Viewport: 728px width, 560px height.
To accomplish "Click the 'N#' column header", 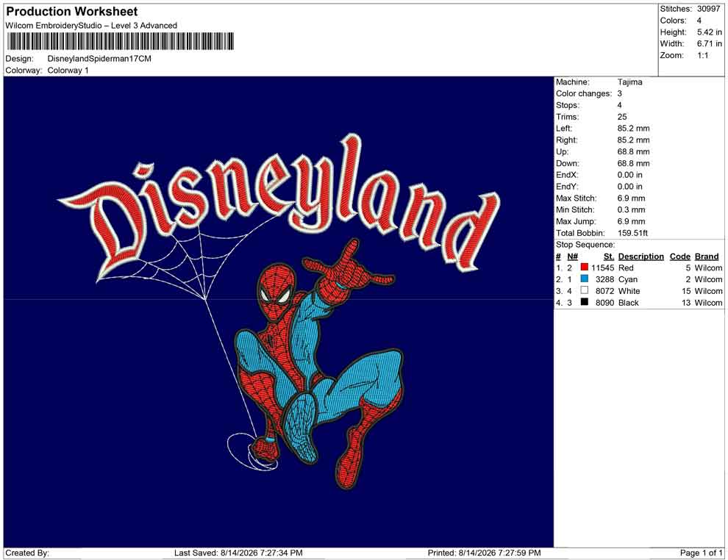I will tap(572, 256).
